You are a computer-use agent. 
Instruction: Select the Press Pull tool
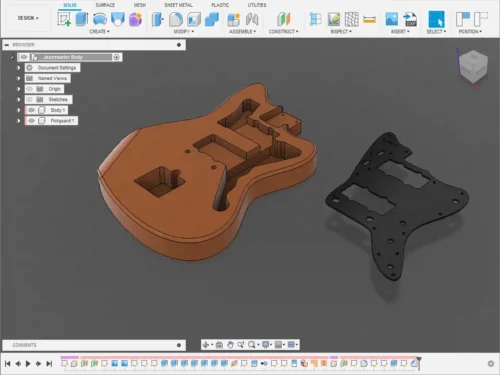click(157, 19)
